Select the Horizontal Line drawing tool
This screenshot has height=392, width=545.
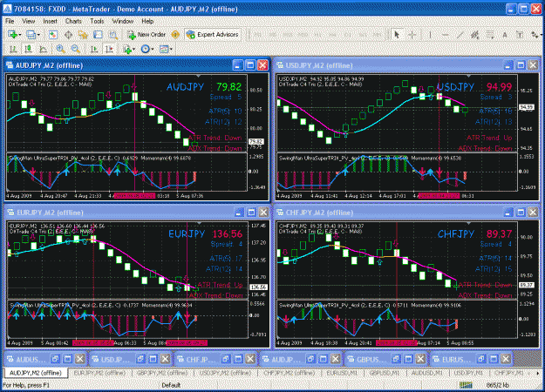click(x=445, y=35)
